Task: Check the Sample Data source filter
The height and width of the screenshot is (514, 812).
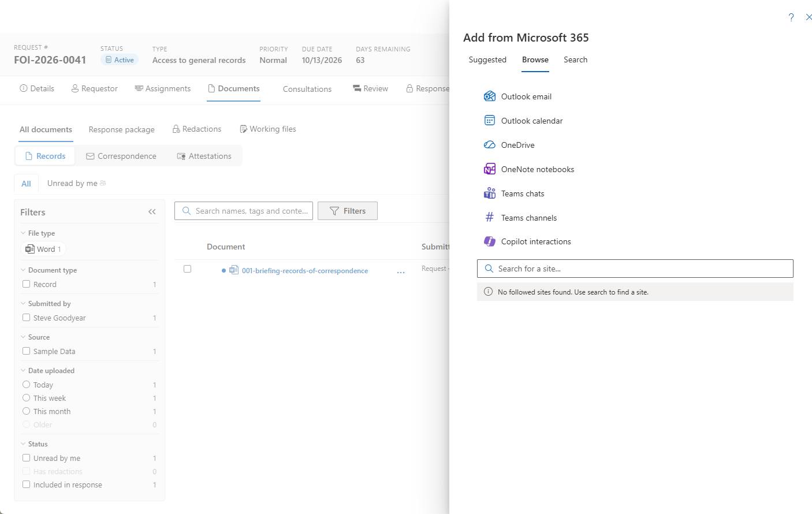Action: click(26, 351)
